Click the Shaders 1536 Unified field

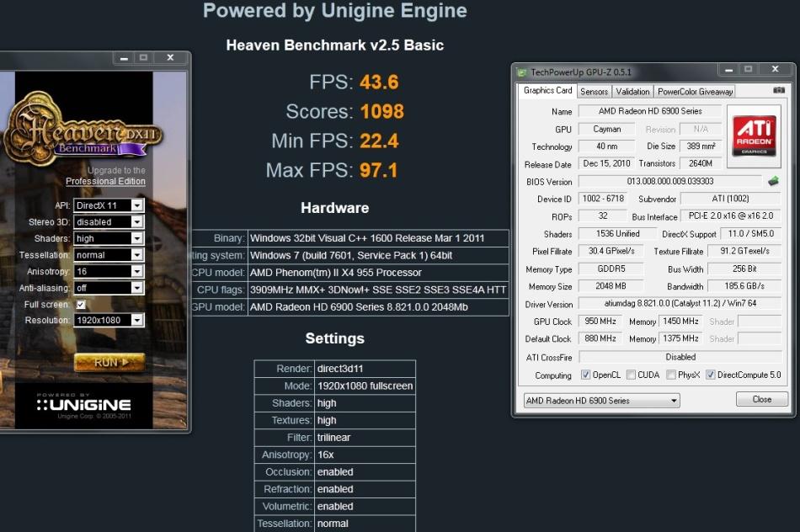[617, 234]
